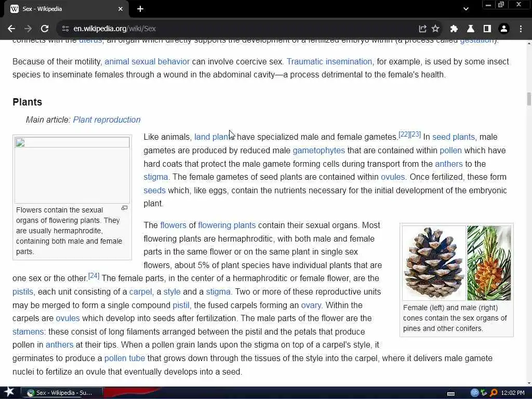Open the land plants link
Screen dimensions: 532x399
pyautogui.click(x=215, y=137)
